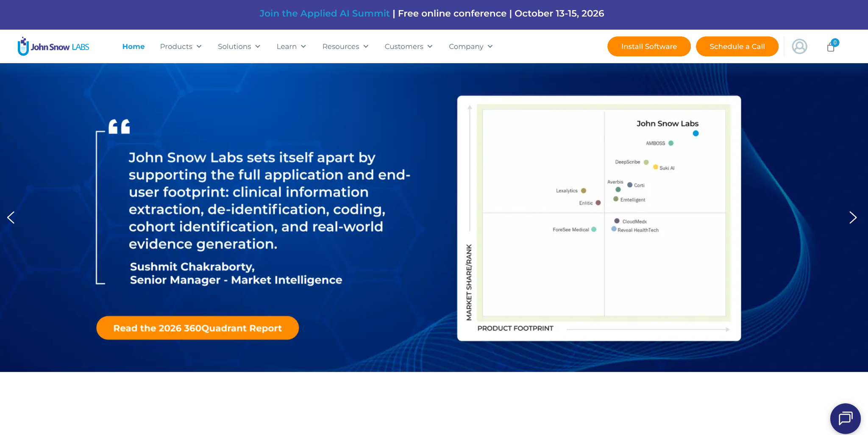This screenshot has height=435, width=868.
Task: Expand the Company menu chevron
Action: [490, 47]
